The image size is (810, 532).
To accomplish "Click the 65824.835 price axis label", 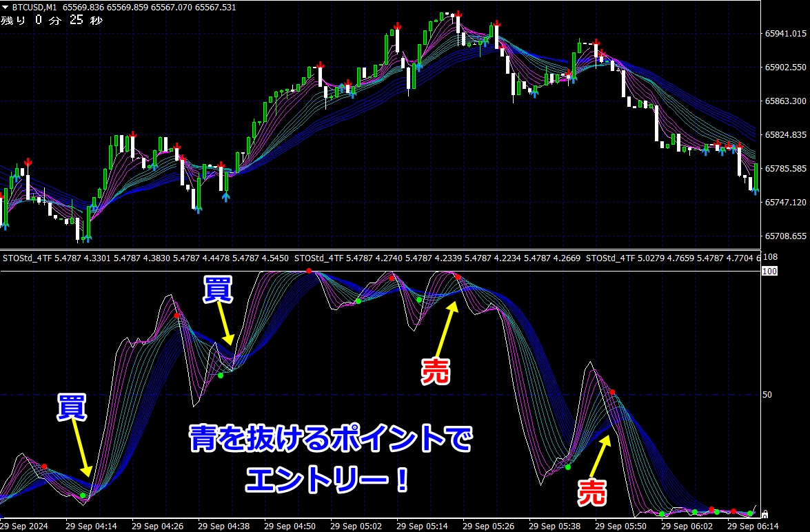I will [x=785, y=135].
